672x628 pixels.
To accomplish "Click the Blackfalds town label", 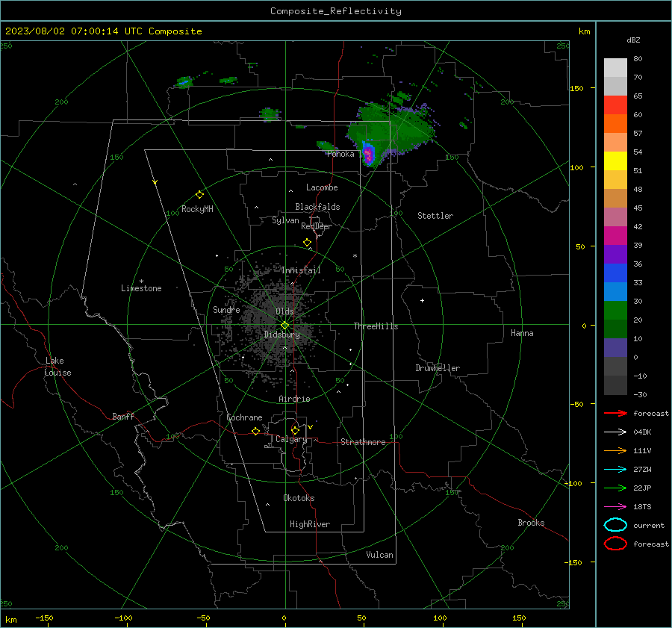I will tap(317, 207).
